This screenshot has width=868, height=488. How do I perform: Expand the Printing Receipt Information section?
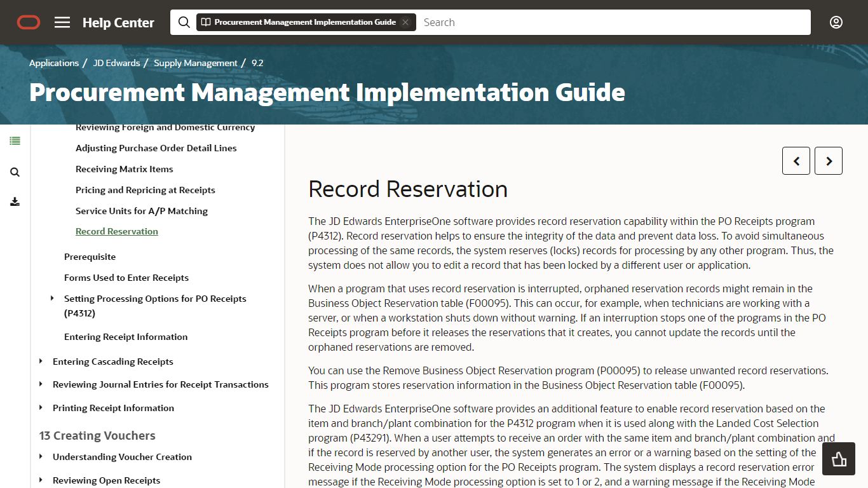[41, 407]
